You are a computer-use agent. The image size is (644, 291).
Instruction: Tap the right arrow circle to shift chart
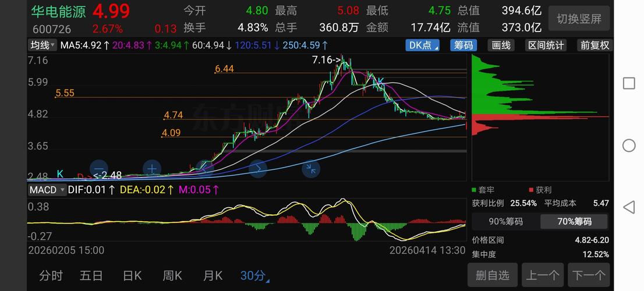[258, 169]
